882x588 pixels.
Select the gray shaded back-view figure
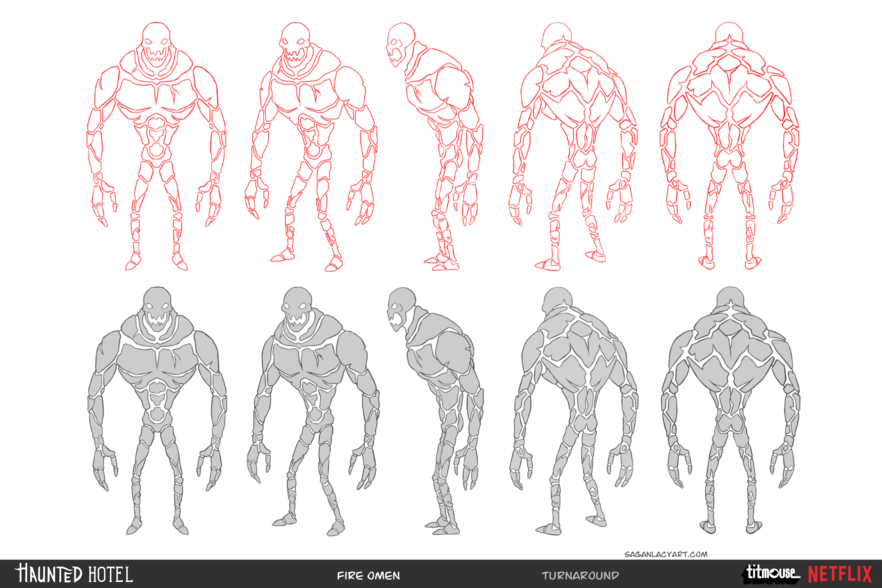pyautogui.click(x=730, y=410)
